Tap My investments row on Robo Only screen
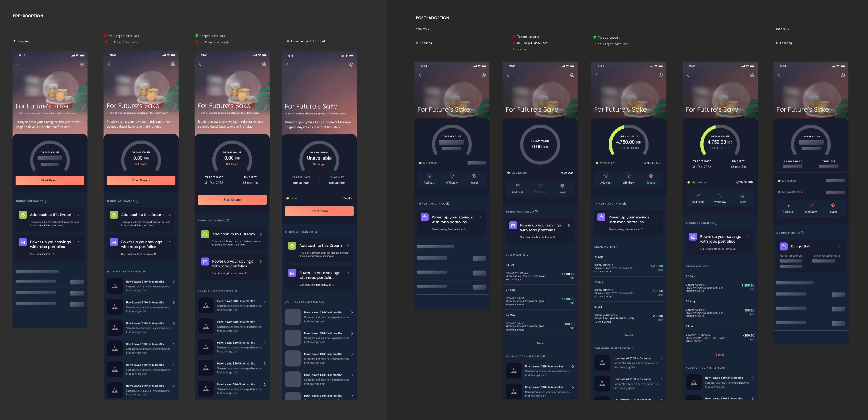Viewport: 868px width, 420px height. click(x=811, y=192)
